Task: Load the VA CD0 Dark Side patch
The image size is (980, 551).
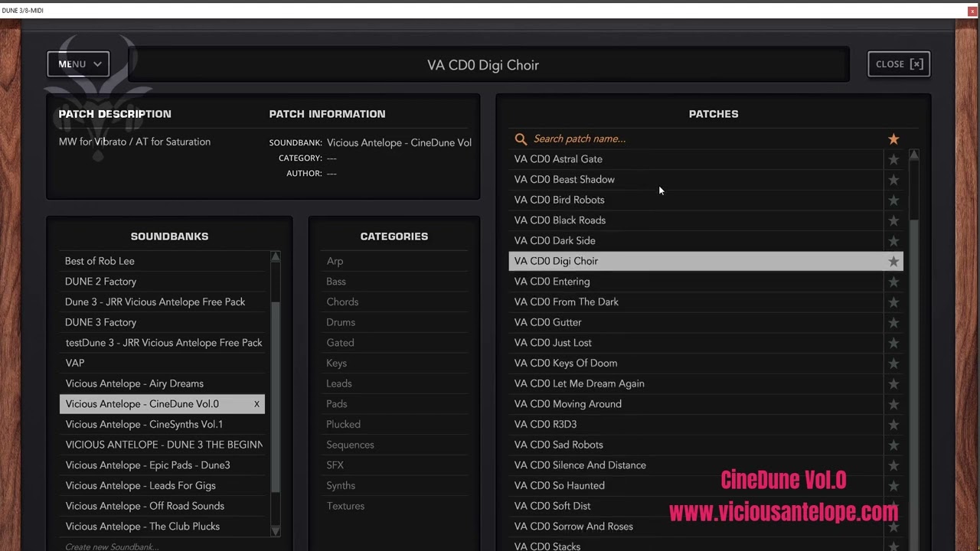Action: pos(696,241)
